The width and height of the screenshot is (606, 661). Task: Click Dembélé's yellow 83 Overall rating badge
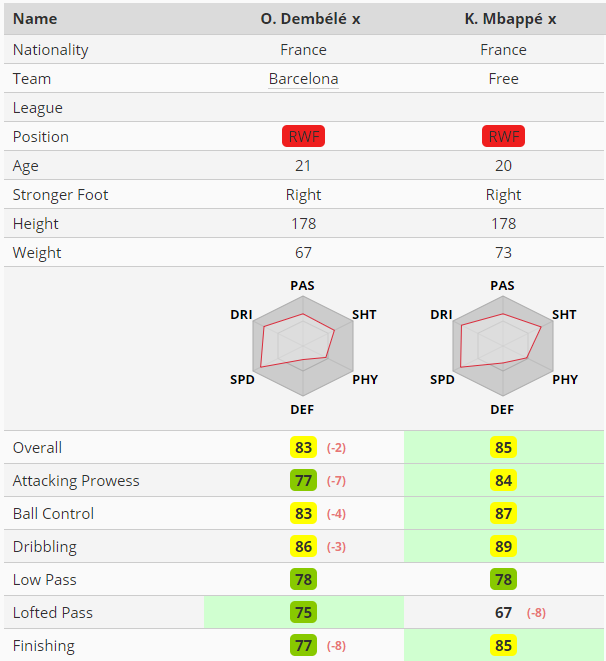tap(303, 447)
